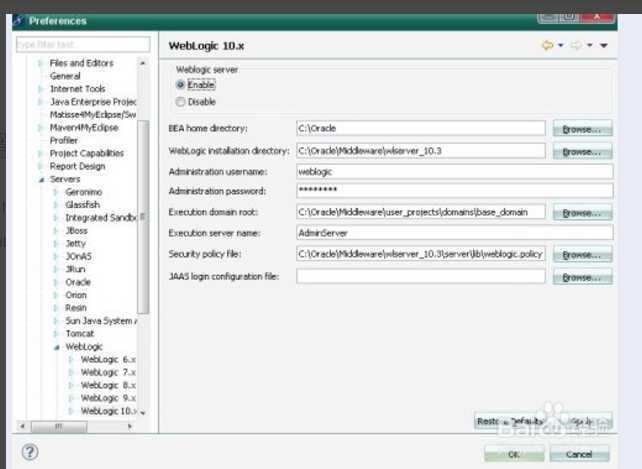Click tree vertical scrollbar down arrow

143,413
